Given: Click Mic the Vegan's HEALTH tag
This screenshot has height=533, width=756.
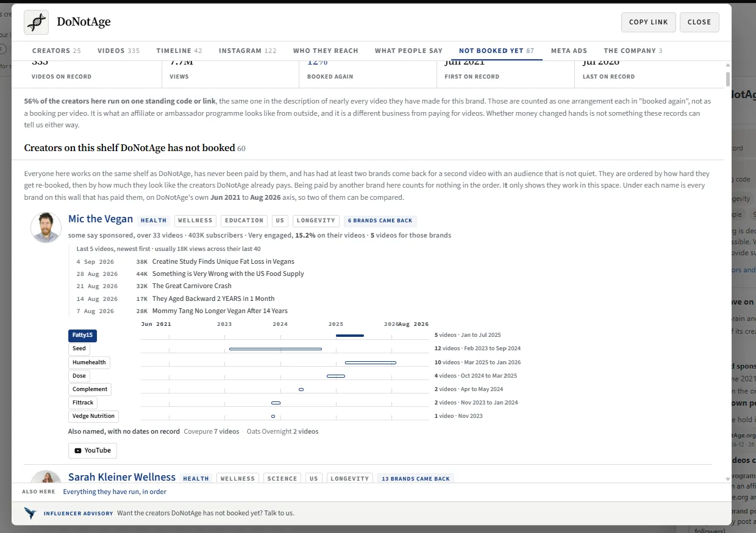Looking at the screenshot, I should [x=154, y=221].
